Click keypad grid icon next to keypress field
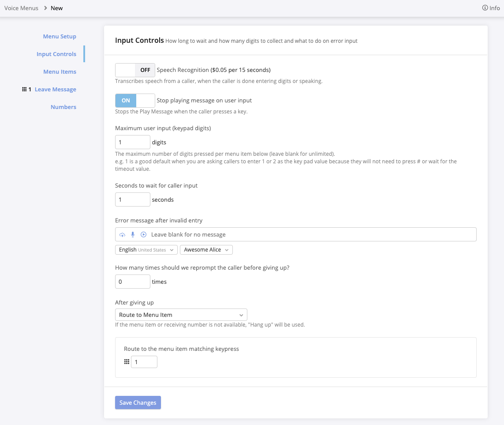Image resolution: width=504 pixels, height=425 pixels. tap(127, 362)
